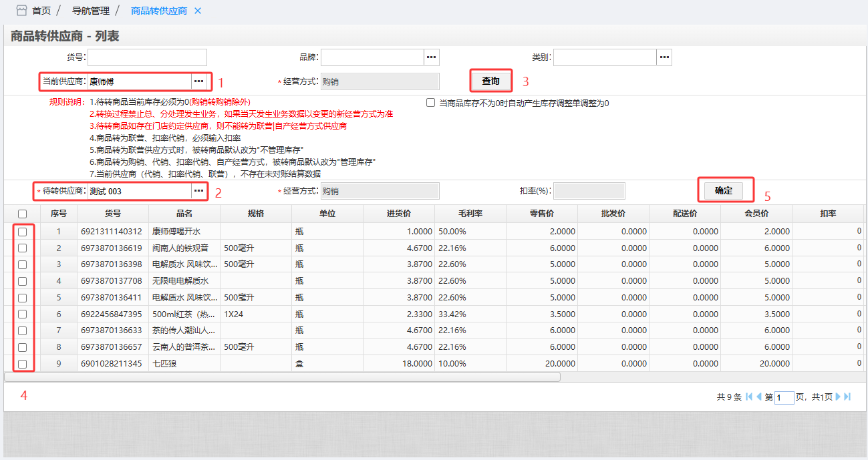Go to next page arrow
Screen dimensions: 868x460
tap(838, 397)
